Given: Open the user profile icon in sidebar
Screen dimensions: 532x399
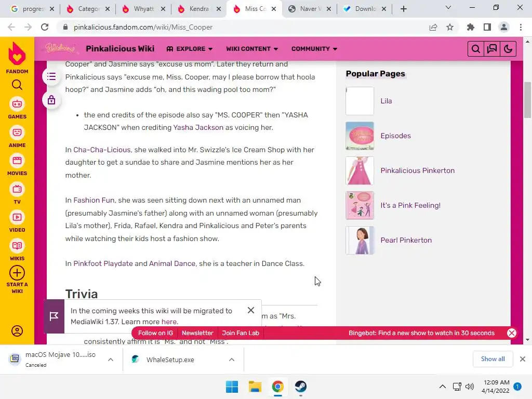Looking at the screenshot, I should (x=17, y=331).
